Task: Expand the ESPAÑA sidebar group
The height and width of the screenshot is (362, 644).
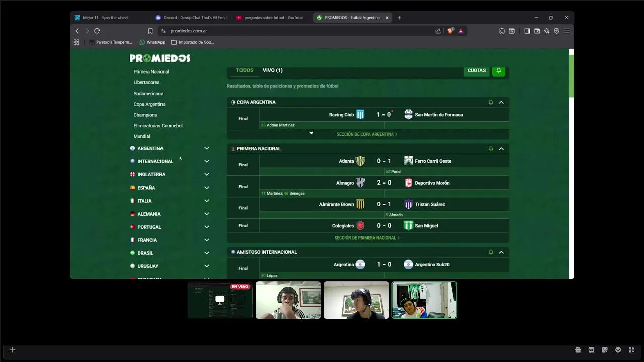Action: pyautogui.click(x=207, y=188)
